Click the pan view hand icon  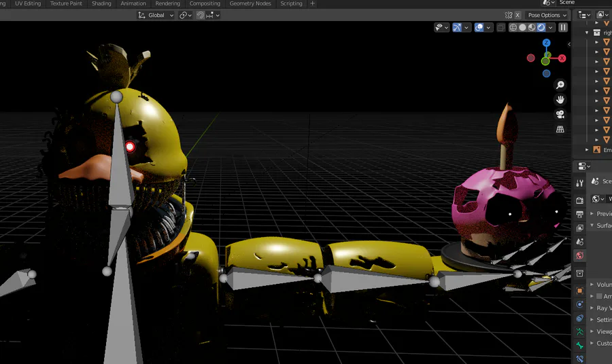point(560,100)
